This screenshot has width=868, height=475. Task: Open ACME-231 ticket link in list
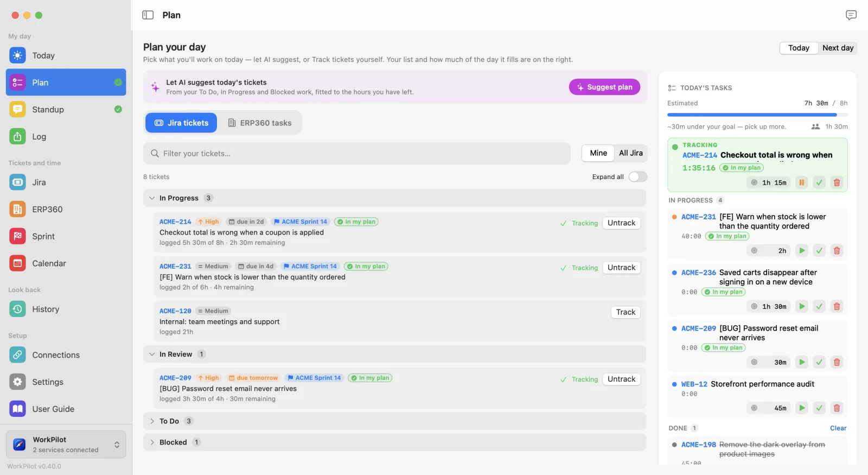175,267
